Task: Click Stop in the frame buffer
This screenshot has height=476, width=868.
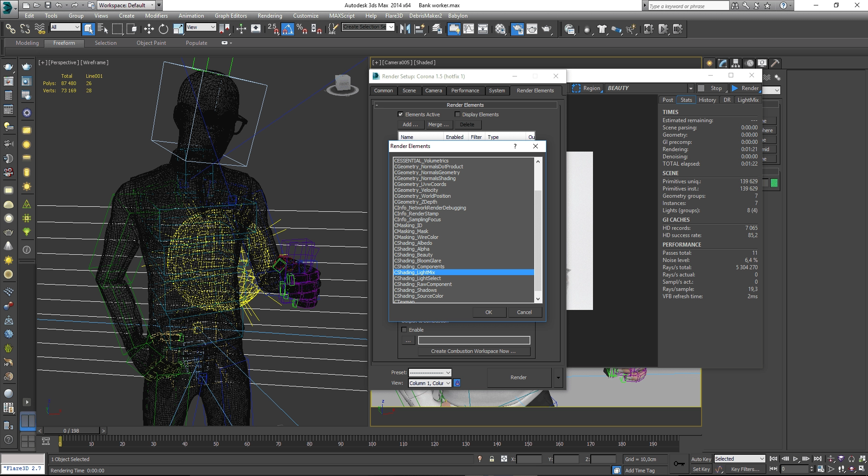Action: (712, 88)
